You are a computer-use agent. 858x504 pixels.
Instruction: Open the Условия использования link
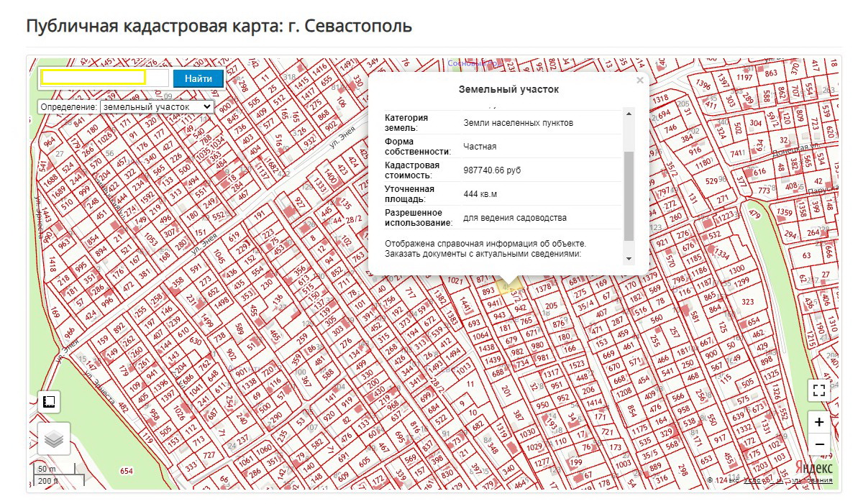click(788, 480)
